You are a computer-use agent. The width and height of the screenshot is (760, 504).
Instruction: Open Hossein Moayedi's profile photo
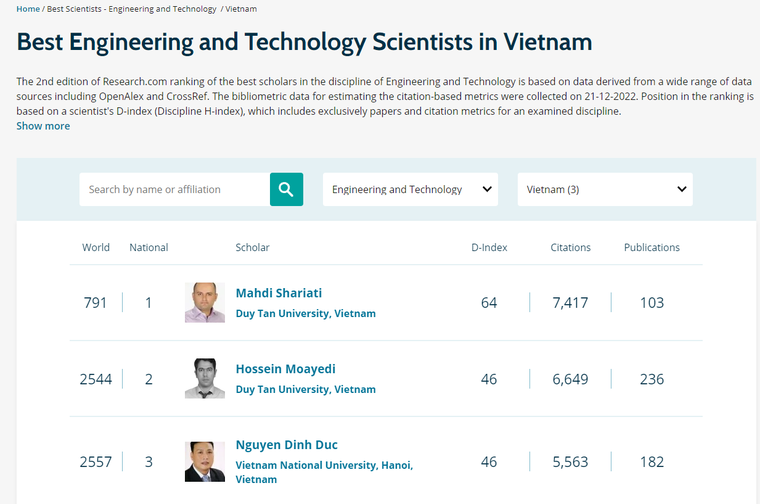tap(205, 378)
